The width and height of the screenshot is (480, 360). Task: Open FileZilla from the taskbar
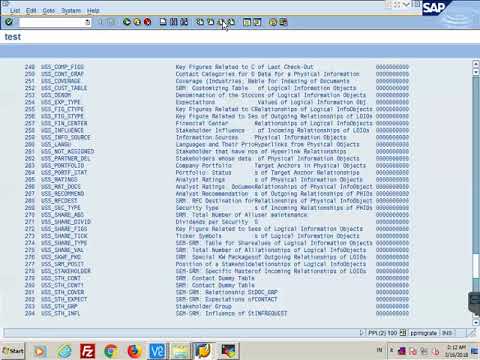tap(88, 351)
